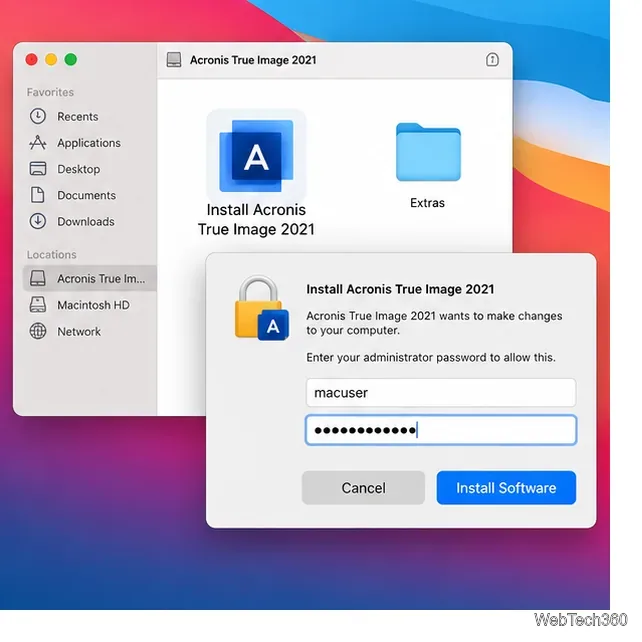Click the Network globe icon

pos(38,331)
